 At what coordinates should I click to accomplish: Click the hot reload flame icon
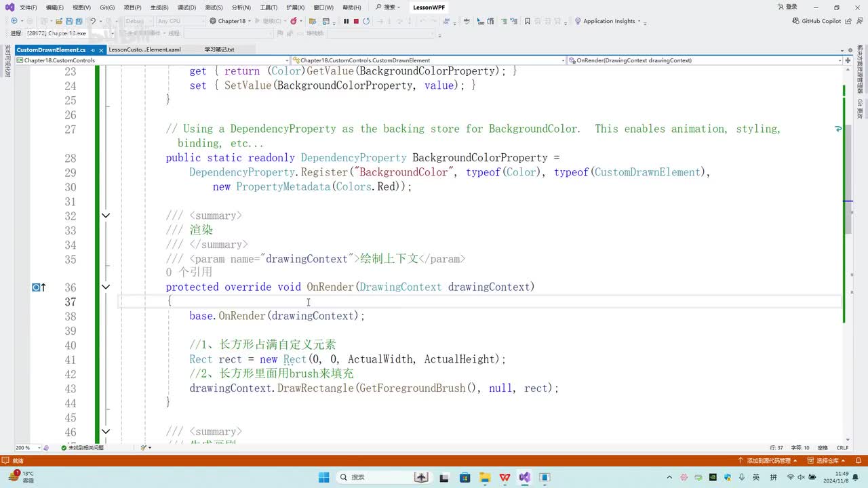click(294, 21)
